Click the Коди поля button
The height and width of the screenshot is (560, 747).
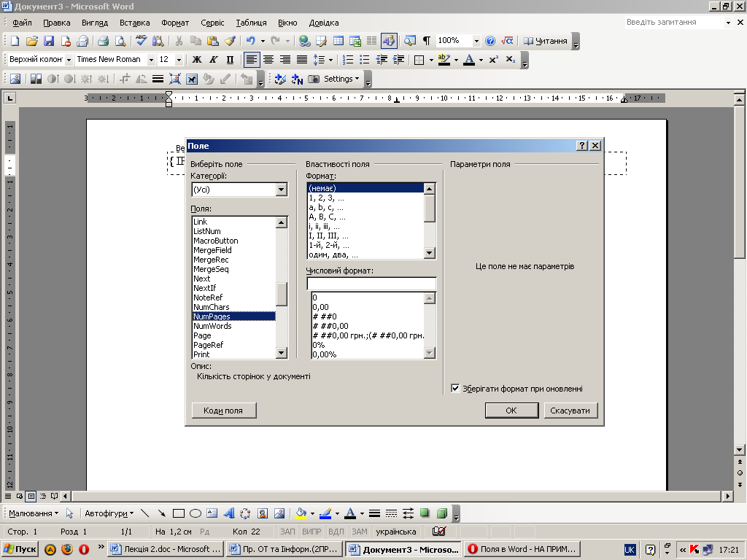(223, 411)
